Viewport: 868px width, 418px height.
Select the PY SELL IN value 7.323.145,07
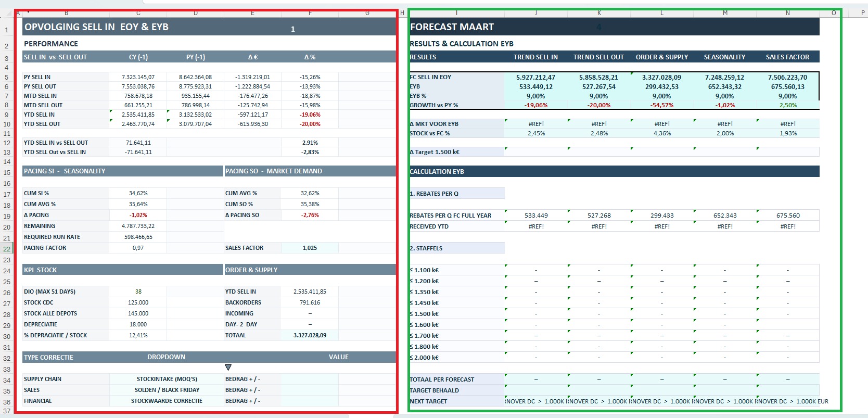138,77
